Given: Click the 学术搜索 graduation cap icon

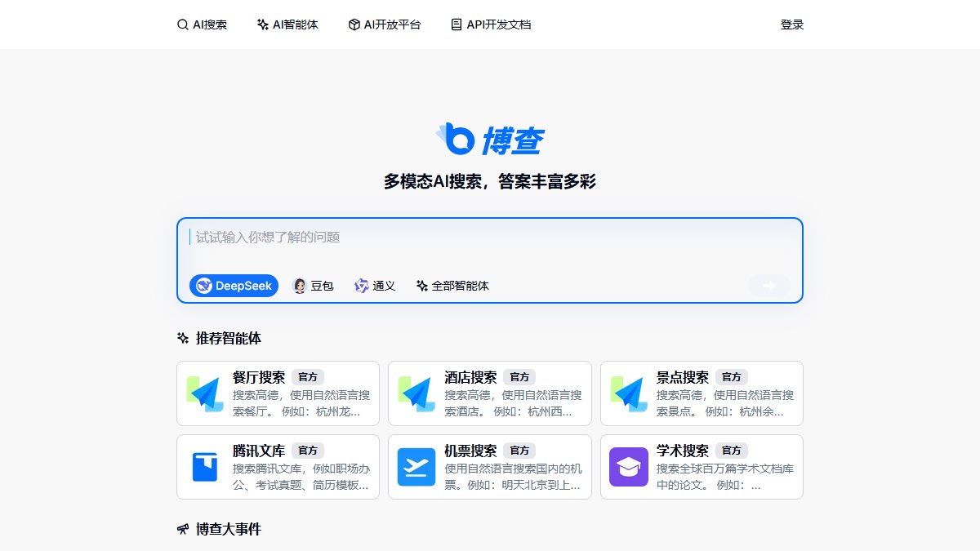Looking at the screenshot, I should (x=629, y=467).
